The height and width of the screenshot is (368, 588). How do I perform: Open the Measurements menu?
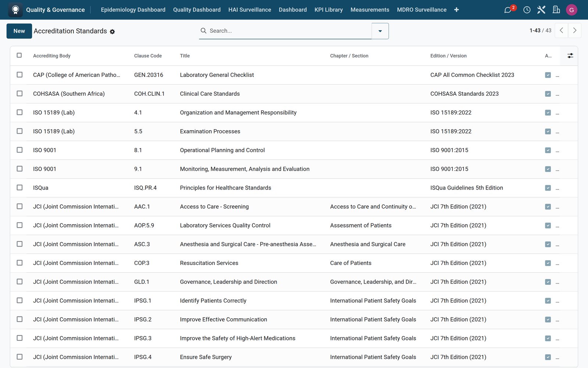coord(370,10)
